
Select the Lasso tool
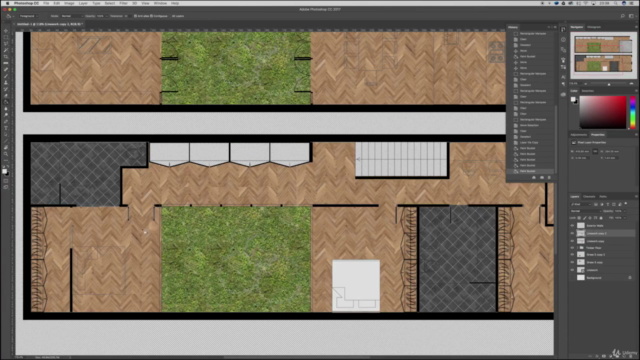(x=6, y=44)
